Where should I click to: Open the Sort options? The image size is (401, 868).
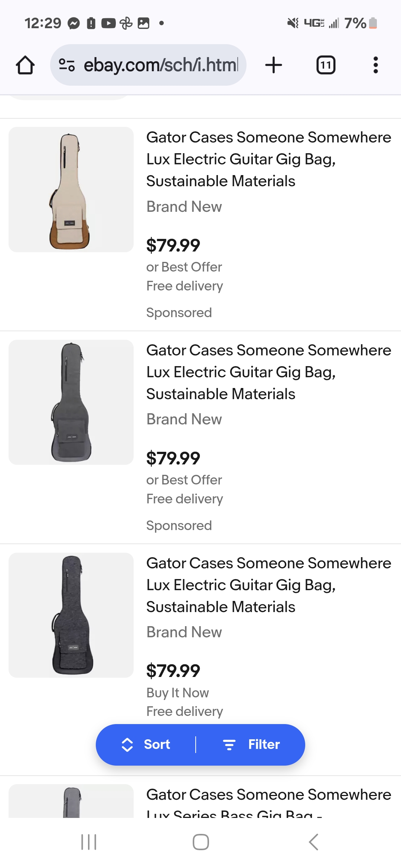(146, 744)
